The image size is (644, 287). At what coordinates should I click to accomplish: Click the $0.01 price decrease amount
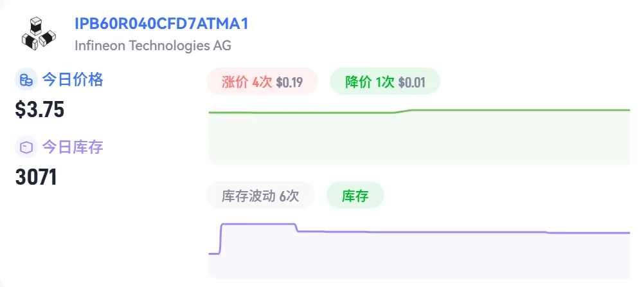(x=412, y=82)
